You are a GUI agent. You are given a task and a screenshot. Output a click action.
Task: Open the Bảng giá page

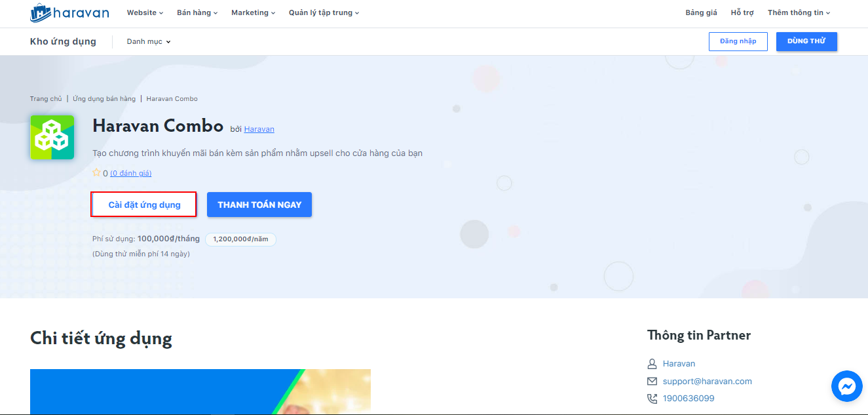click(701, 12)
